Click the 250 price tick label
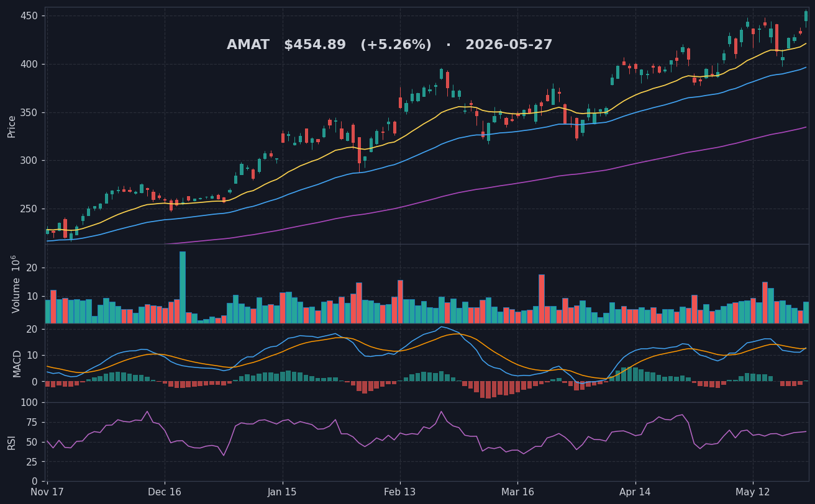815x504 pixels. pos(29,209)
